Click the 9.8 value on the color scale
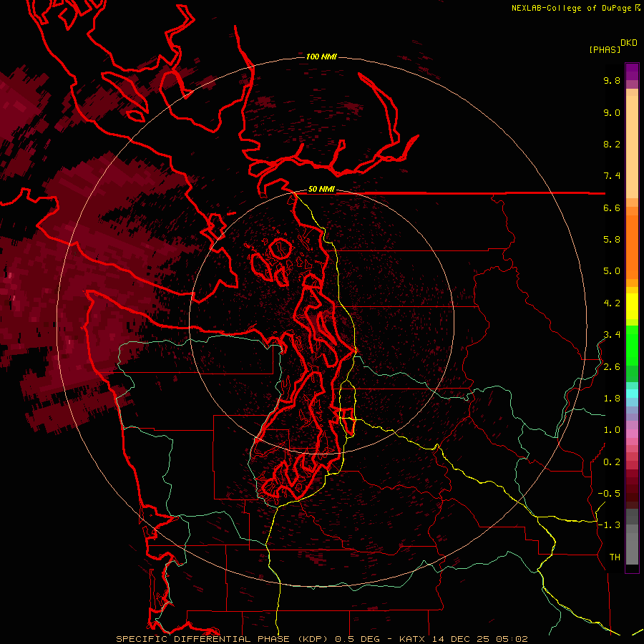Screen dimensions: 644x644 612,80
